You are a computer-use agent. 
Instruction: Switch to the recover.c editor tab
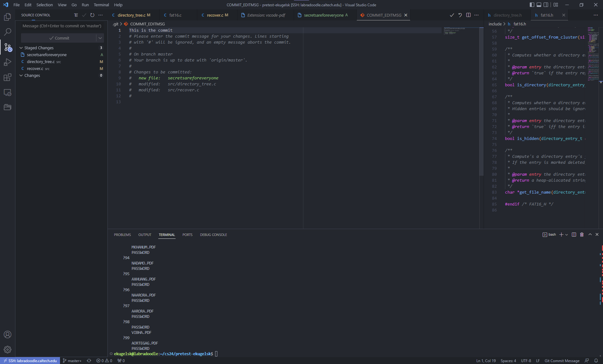(215, 15)
